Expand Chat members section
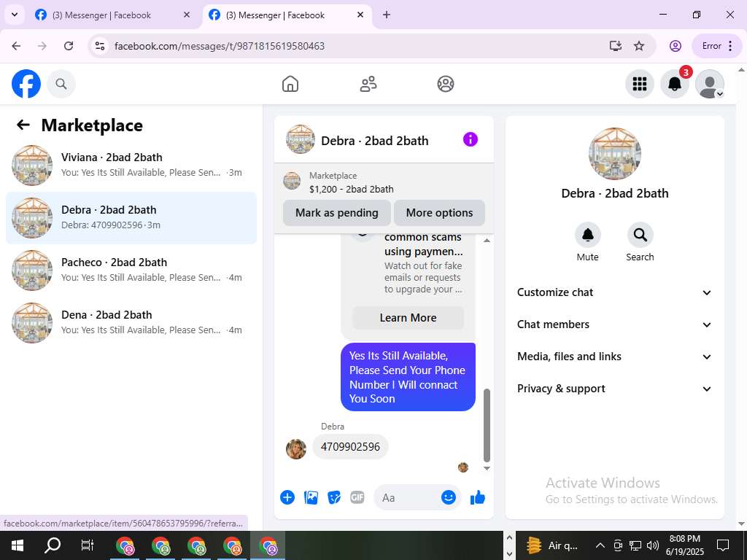 point(614,324)
